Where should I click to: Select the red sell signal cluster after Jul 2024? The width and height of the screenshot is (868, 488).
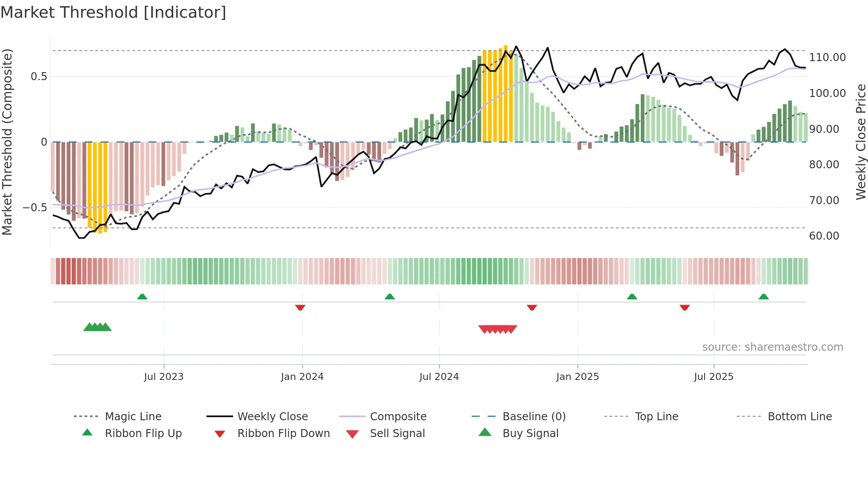(x=498, y=329)
